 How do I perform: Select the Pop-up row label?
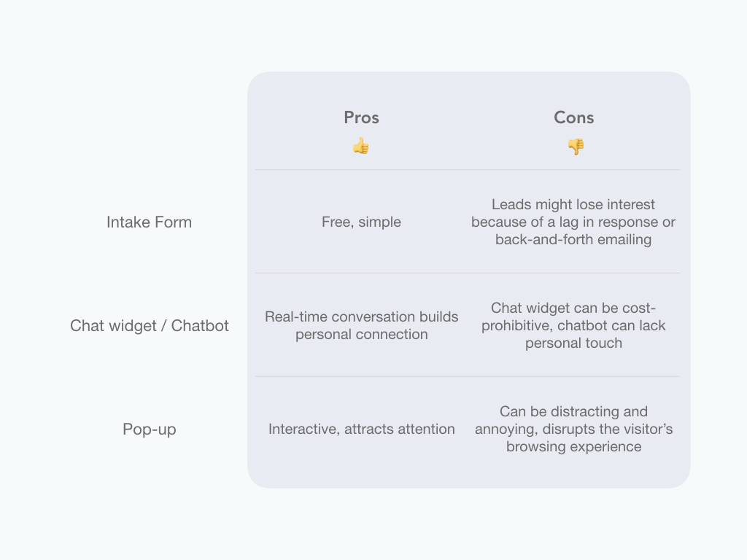pyautogui.click(x=149, y=429)
